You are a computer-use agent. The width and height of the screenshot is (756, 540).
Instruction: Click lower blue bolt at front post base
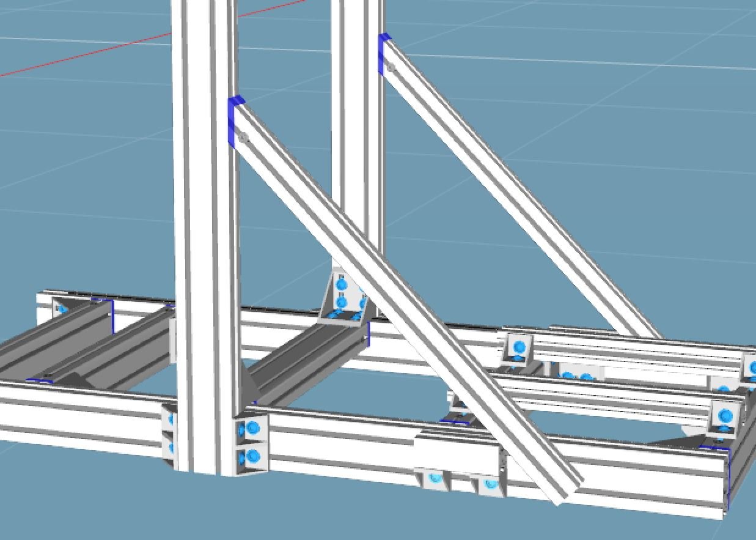click(x=252, y=456)
